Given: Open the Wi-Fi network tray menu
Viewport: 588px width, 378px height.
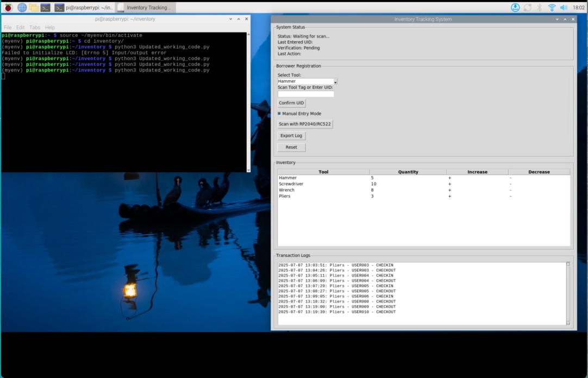Looking at the screenshot, I should point(552,8).
